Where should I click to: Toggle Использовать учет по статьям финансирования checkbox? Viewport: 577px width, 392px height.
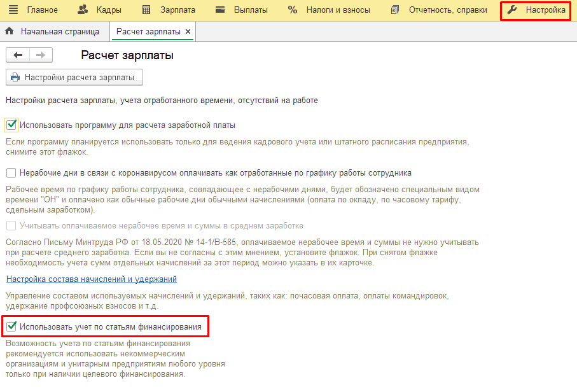(11, 326)
